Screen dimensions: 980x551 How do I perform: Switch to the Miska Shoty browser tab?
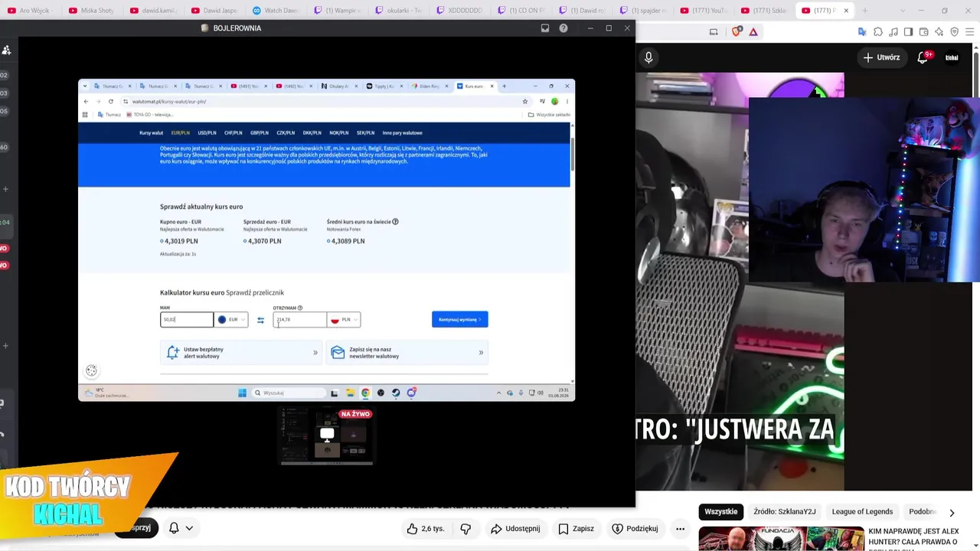click(x=91, y=11)
